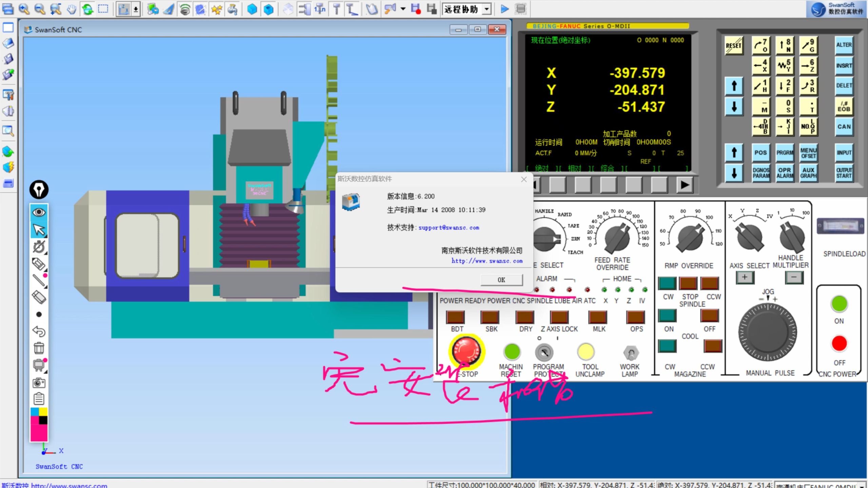The image size is (868, 488).
Task: Click the zoom in magnifier icon
Action: (24, 9)
